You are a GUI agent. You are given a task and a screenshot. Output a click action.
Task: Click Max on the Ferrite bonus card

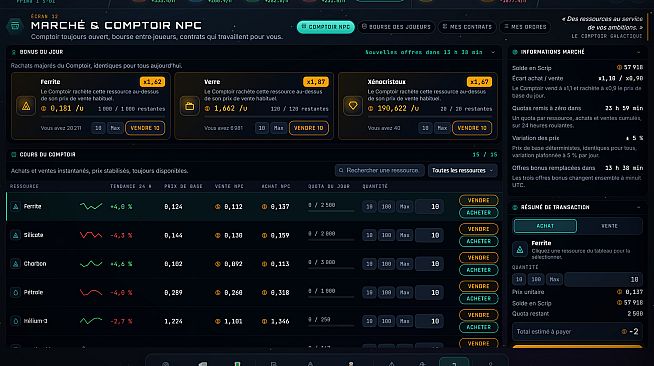pyautogui.click(x=115, y=128)
